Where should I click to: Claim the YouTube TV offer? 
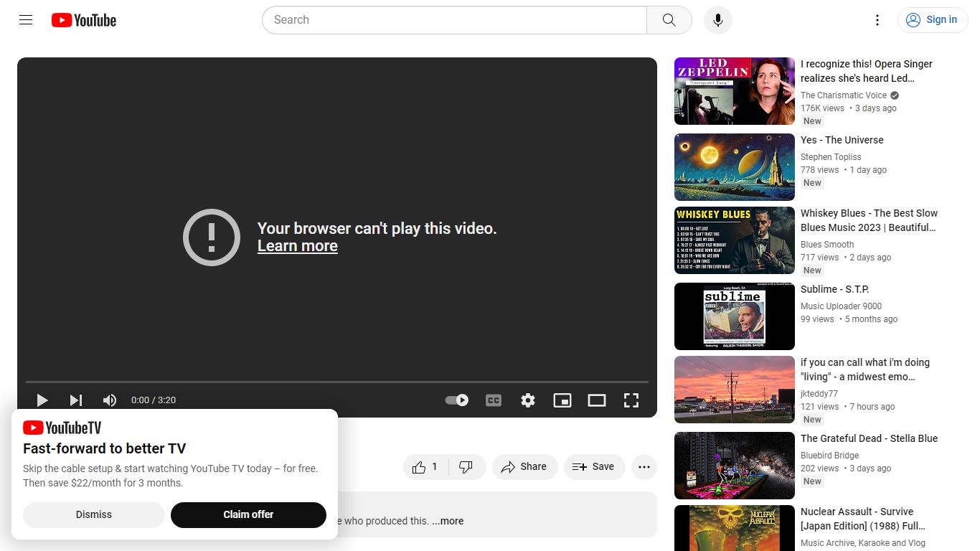(248, 514)
